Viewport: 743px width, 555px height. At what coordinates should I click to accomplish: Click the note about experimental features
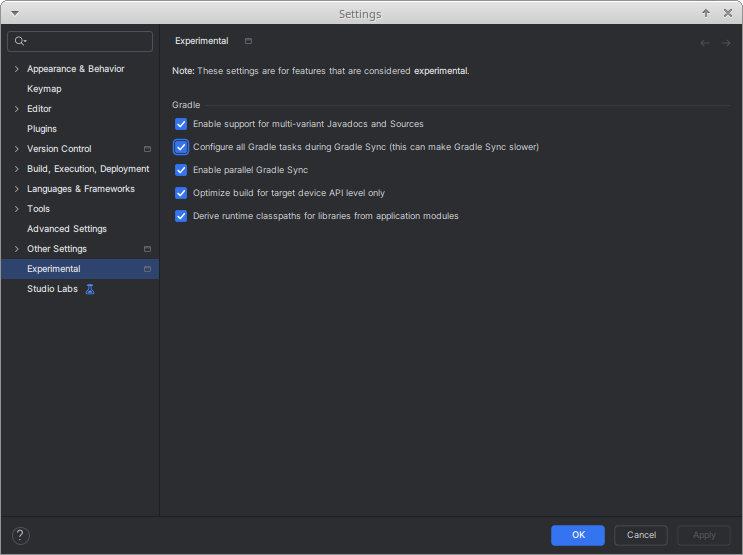320,71
